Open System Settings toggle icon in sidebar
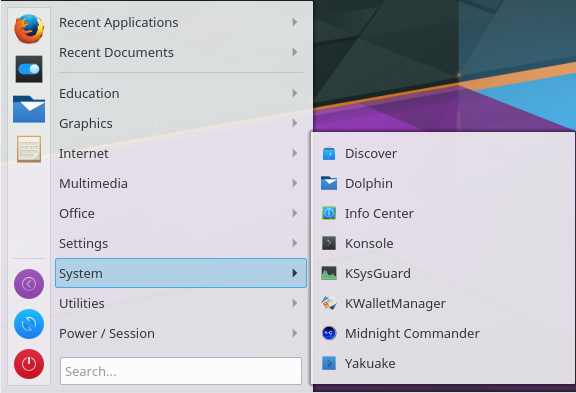Screen dimensions: 576x393 coord(29,69)
